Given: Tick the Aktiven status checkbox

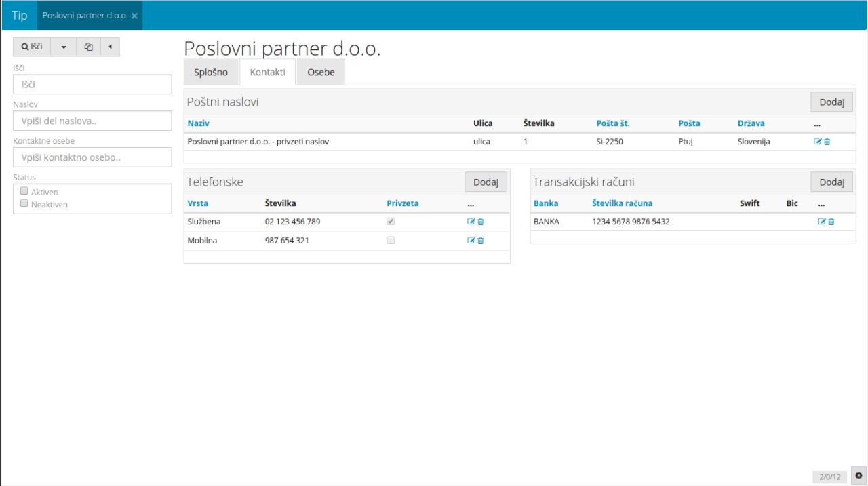Looking at the screenshot, I should click(x=24, y=191).
